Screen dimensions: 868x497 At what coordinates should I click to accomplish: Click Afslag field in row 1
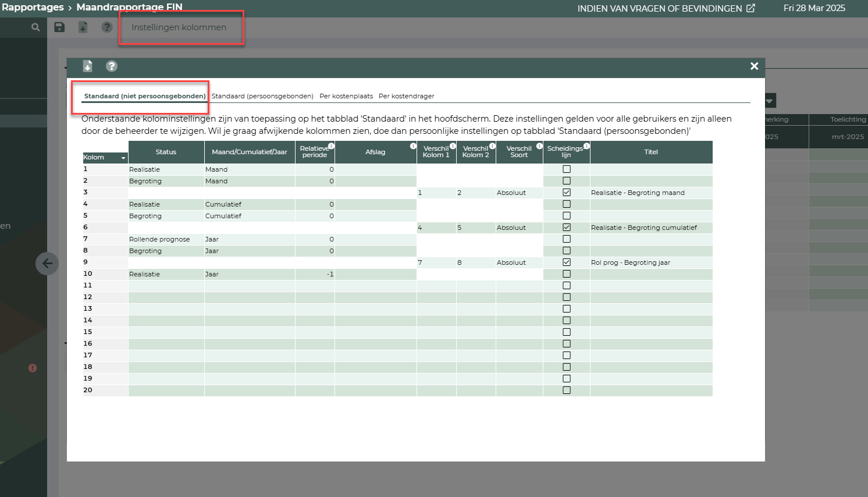pos(375,169)
